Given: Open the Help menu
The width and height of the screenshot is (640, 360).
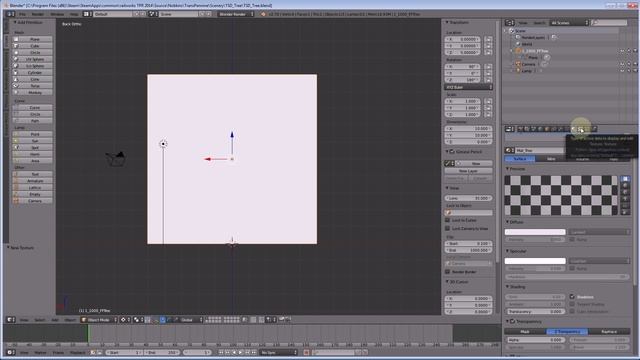Looking at the screenshot, I should [74, 14].
